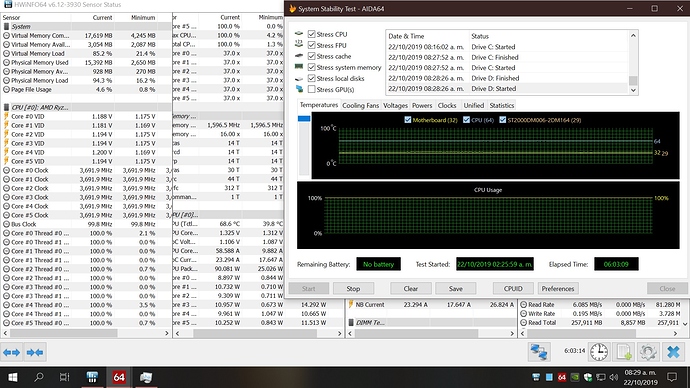The height and width of the screenshot is (388, 690).
Task: Click HWiNFO expand columns arrows button
Action: pos(11,352)
